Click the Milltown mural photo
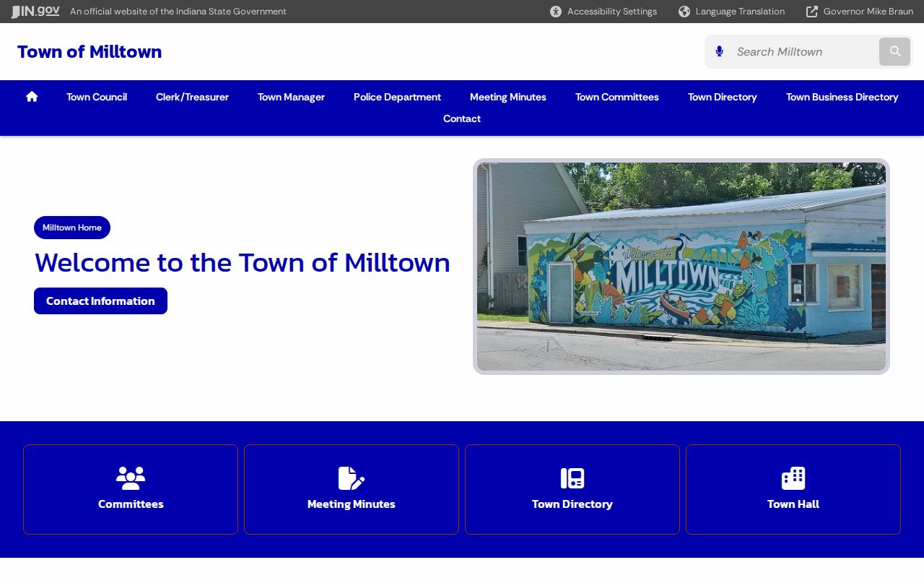The image size is (924, 578). click(681, 267)
